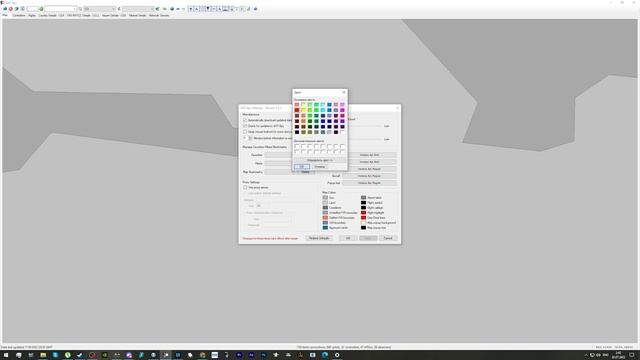Switch to the FIR/ARTCC Details tab

(83, 15)
